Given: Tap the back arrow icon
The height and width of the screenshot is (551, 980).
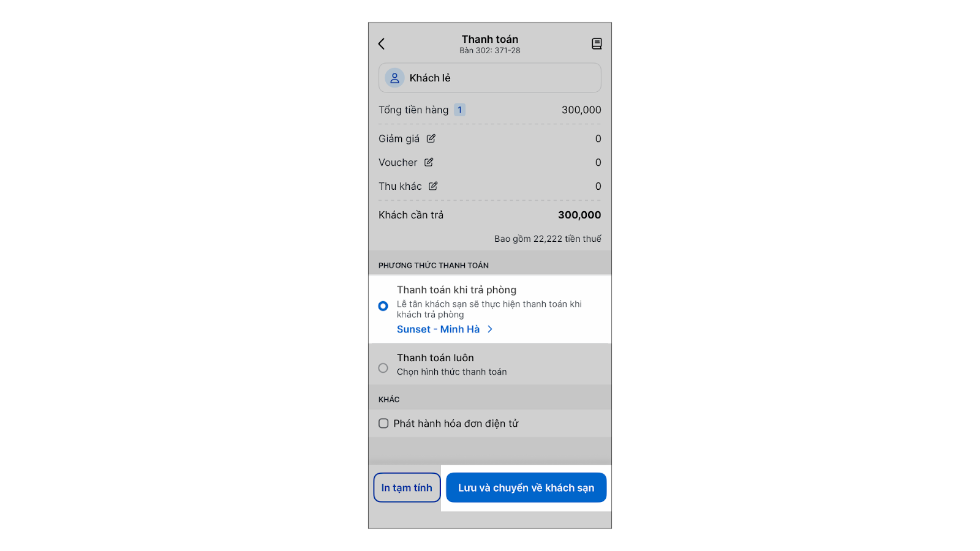Looking at the screenshot, I should click(x=382, y=43).
